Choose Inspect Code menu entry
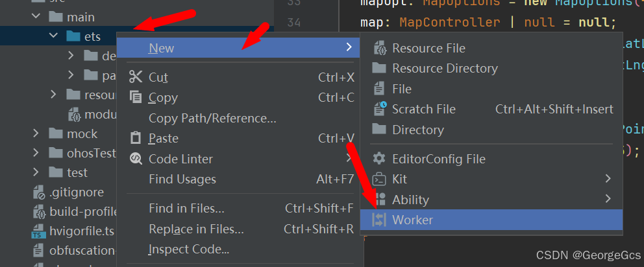This screenshot has height=267, width=644. 189,249
